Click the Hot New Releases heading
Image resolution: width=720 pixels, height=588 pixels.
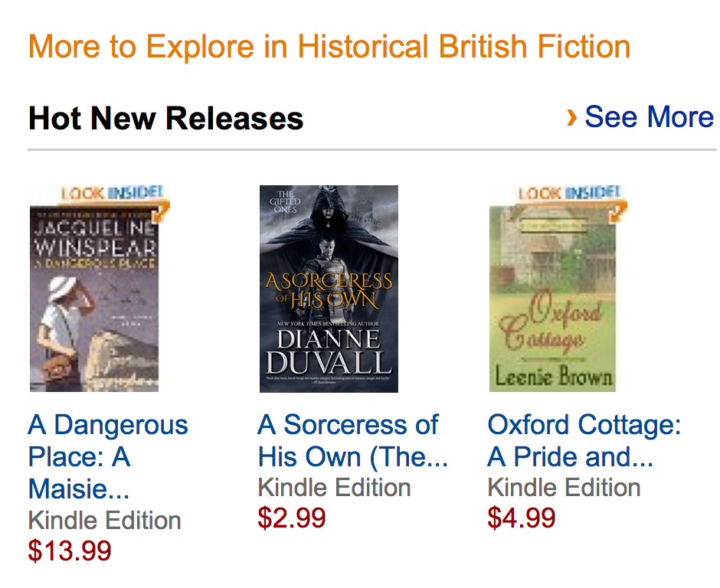(x=166, y=119)
